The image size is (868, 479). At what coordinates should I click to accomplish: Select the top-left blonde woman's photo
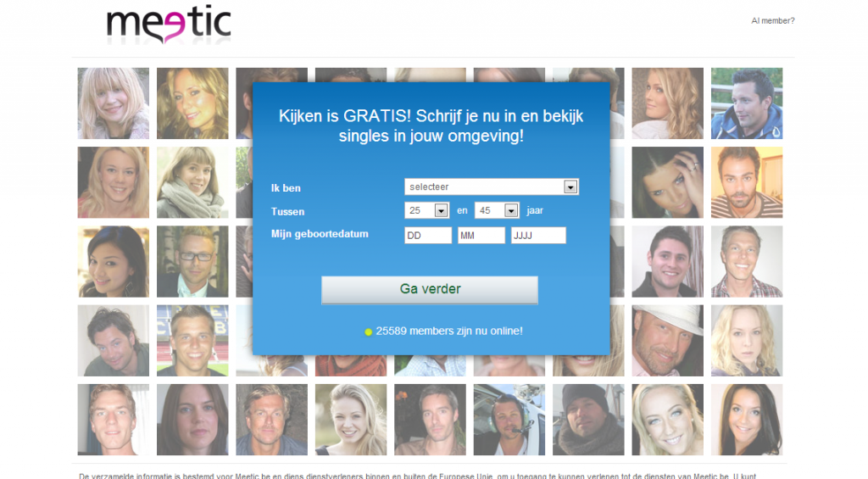pyautogui.click(x=114, y=103)
